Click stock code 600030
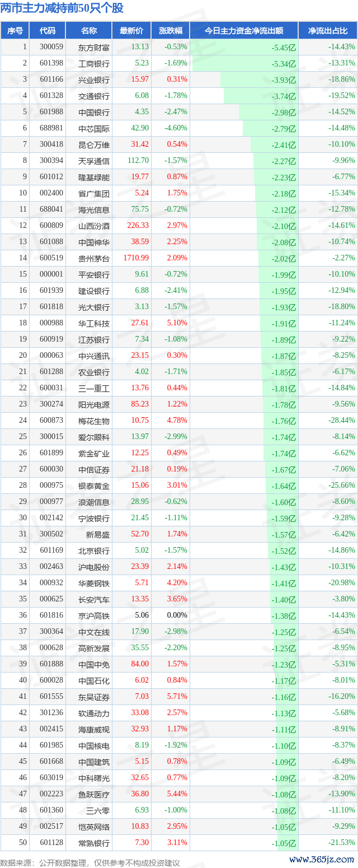 [51, 469]
